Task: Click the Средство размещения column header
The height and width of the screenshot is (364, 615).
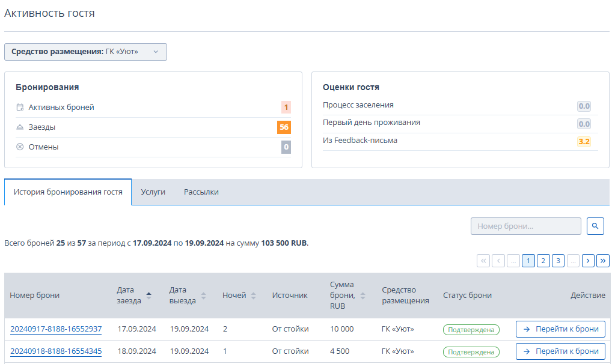Action: 406,296
